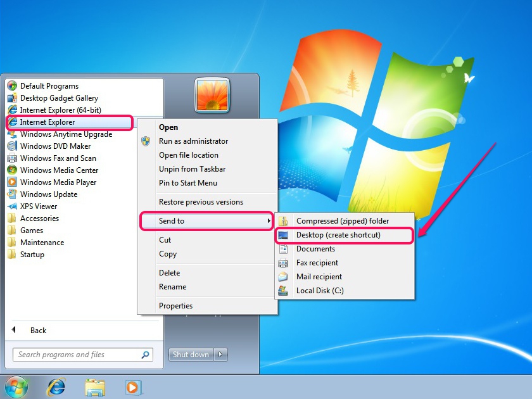Launch Internet Explorer from the taskbar

tap(56, 386)
